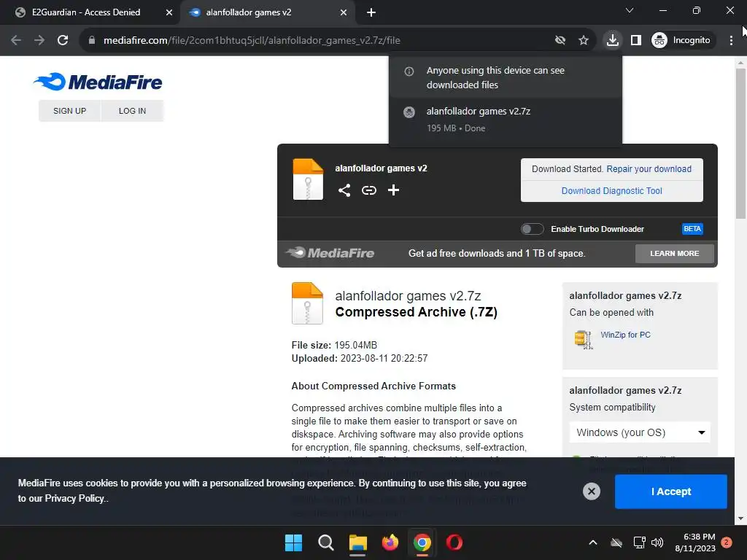Click the MediaFire logo at top left
The height and width of the screenshot is (560, 747).
(98, 82)
